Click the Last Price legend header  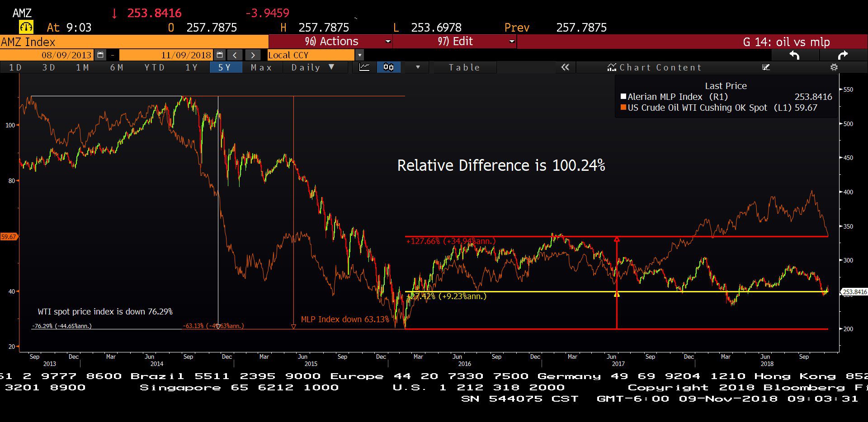tap(726, 86)
